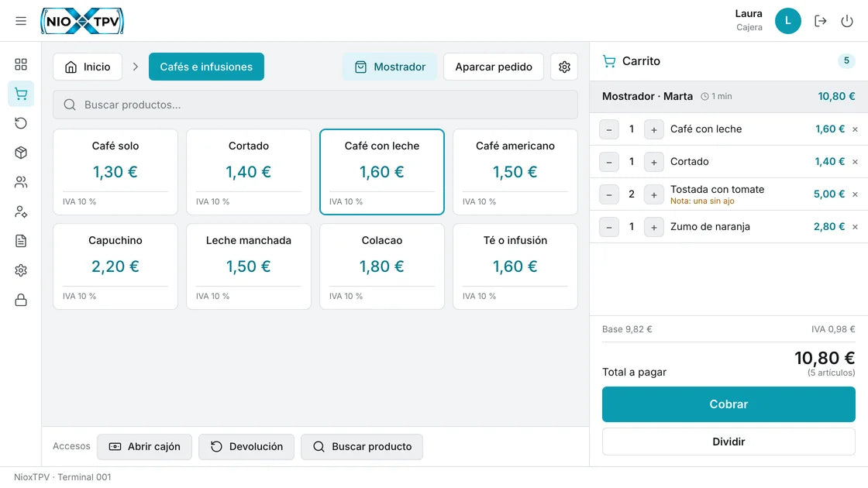Click the cart item count badge

pyautogui.click(x=846, y=61)
